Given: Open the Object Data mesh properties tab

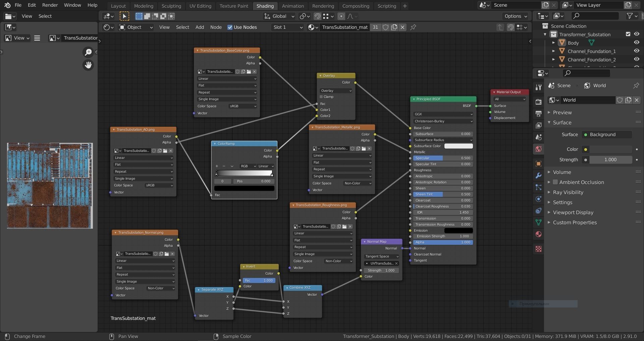Looking at the screenshot, I should (538, 222).
